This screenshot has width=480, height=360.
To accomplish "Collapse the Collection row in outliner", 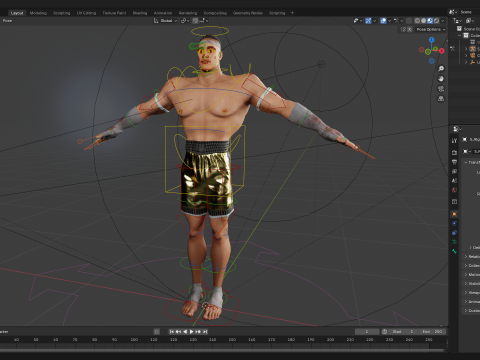I will tap(460, 35).
